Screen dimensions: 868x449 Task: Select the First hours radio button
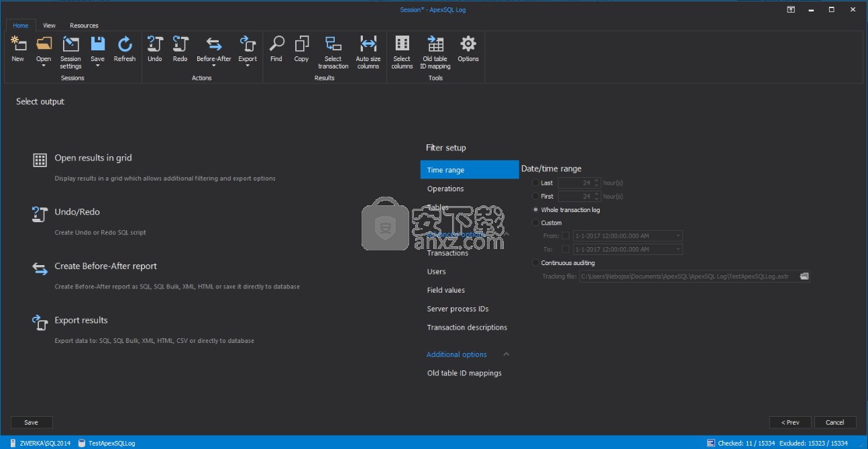(535, 197)
